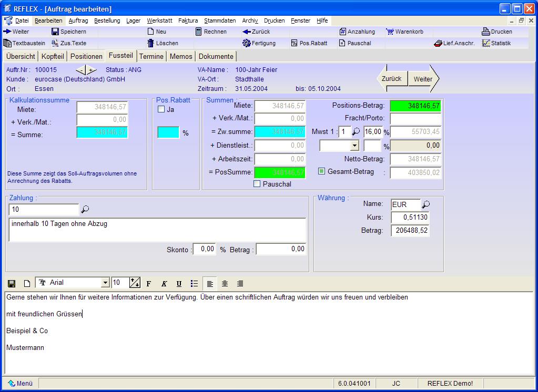Click the Kurs exchange rate field

click(410, 217)
